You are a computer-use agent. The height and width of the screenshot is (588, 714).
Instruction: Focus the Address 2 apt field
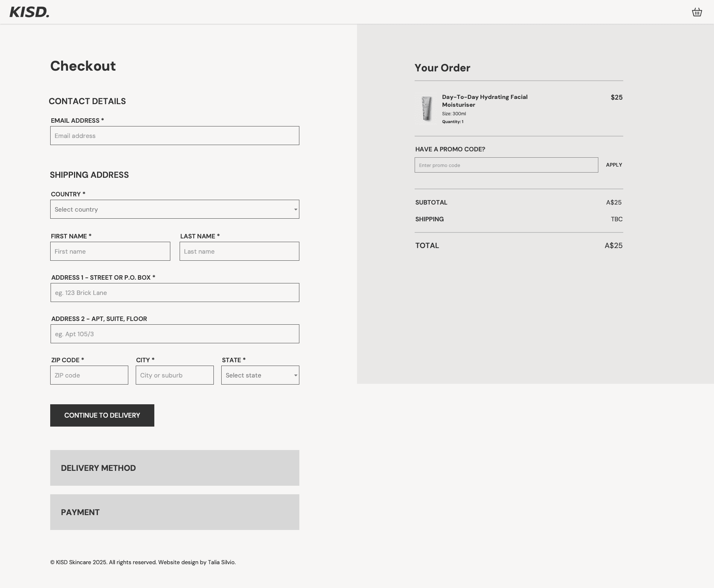tap(174, 334)
